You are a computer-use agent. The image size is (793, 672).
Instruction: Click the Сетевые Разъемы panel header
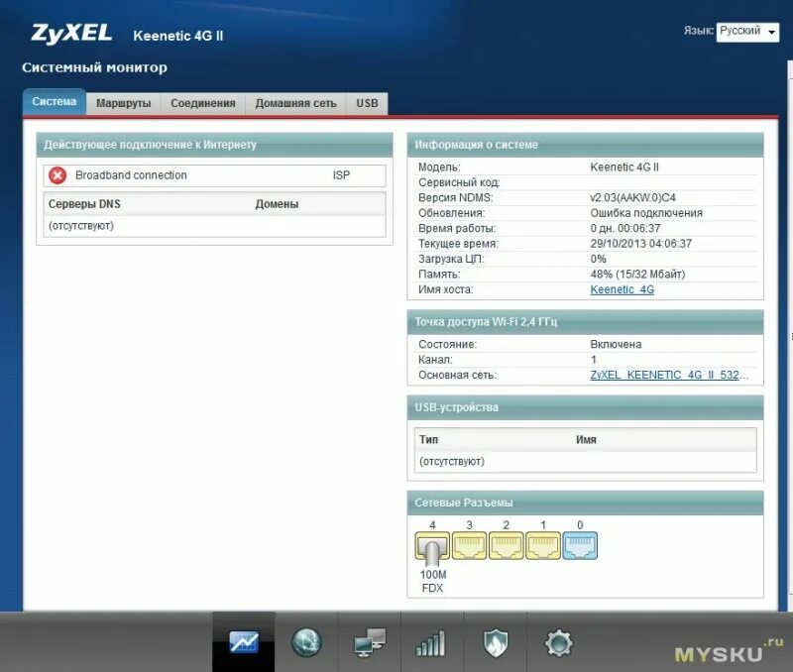[585, 504]
